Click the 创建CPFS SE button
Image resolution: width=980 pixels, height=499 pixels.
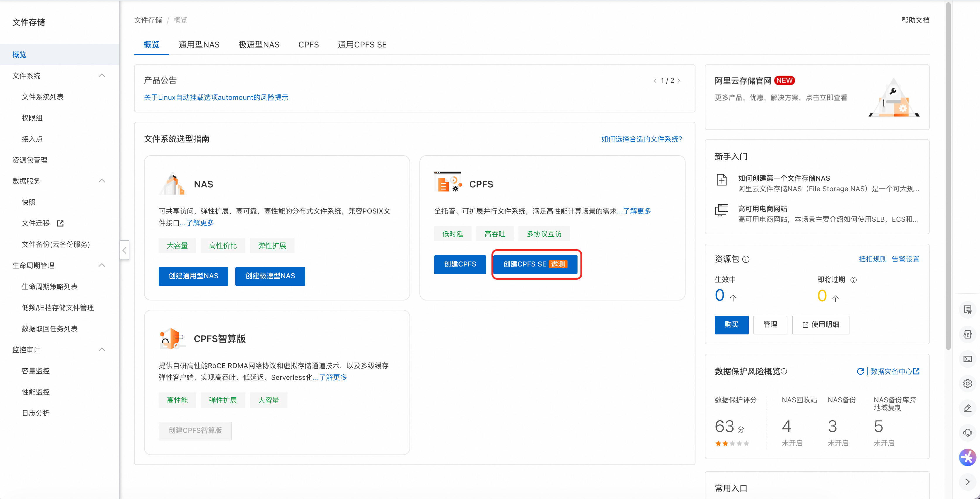pos(535,264)
